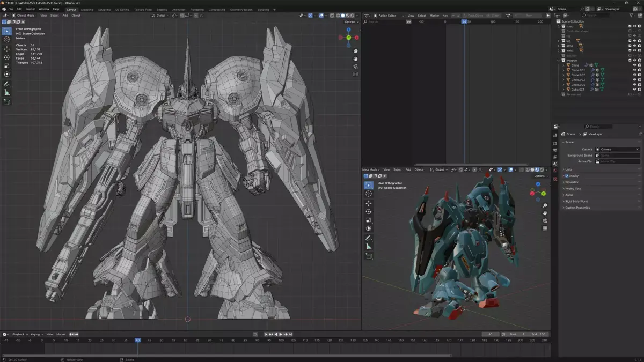
Task: Select the Move tool in main viewport
Action: 7,49
